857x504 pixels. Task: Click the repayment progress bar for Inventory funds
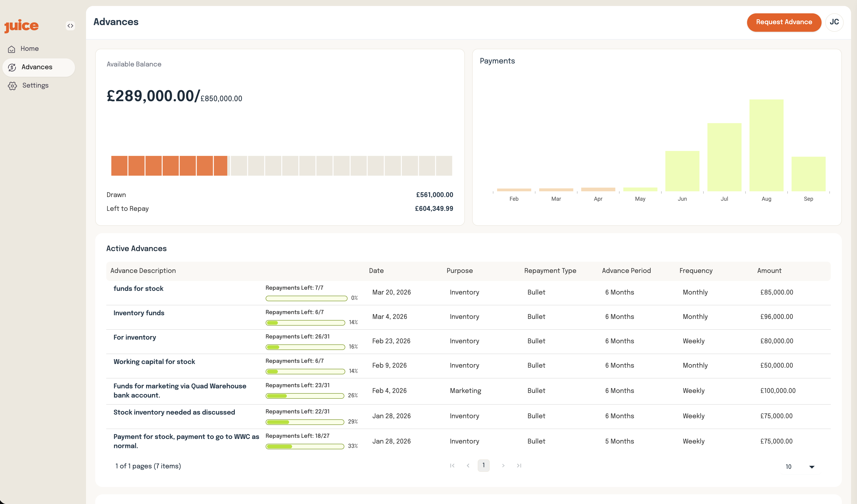pos(305,323)
